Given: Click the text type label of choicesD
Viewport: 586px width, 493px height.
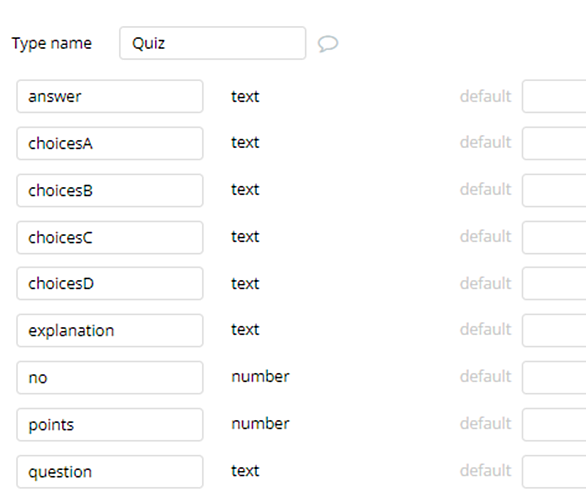Looking at the screenshot, I should [x=245, y=284].
